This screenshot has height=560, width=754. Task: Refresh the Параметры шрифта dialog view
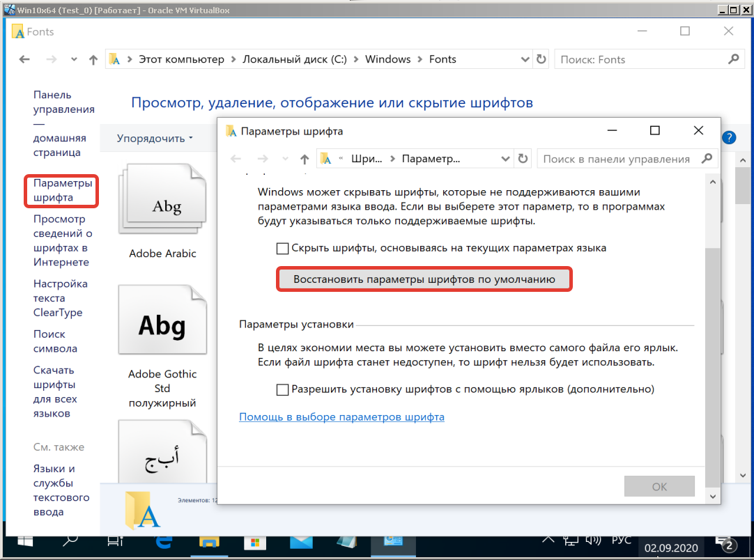[x=523, y=159]
